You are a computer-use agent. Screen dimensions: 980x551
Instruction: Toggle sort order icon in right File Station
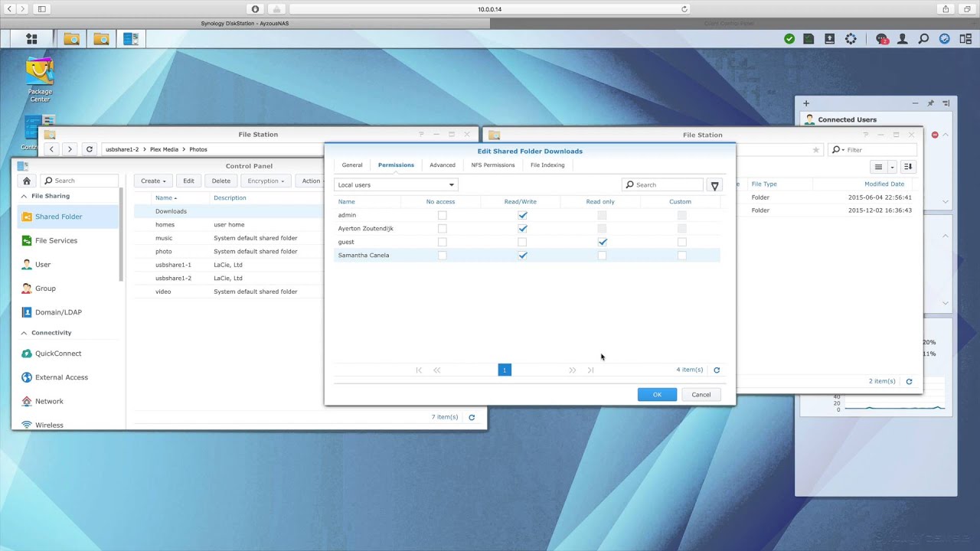point(908,167)
